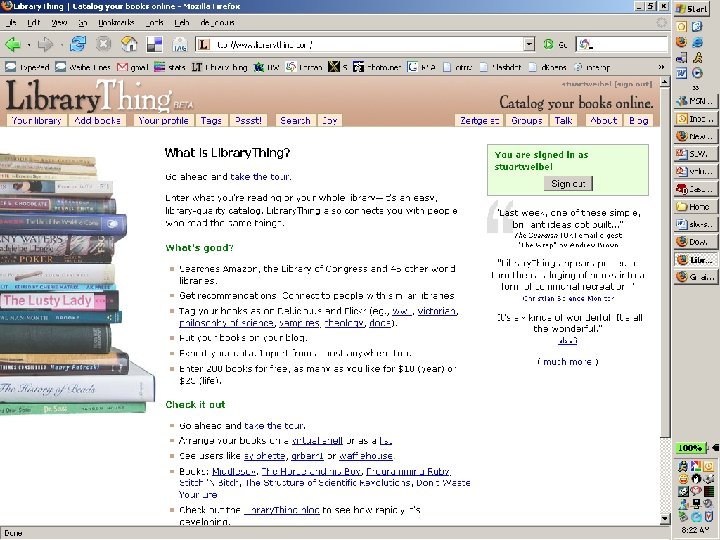Image resolution: width=720 pixels, height=540 pixels.
Task: Expand the bookmarks toolbar overflow chevron
Action: coord(661,67)
